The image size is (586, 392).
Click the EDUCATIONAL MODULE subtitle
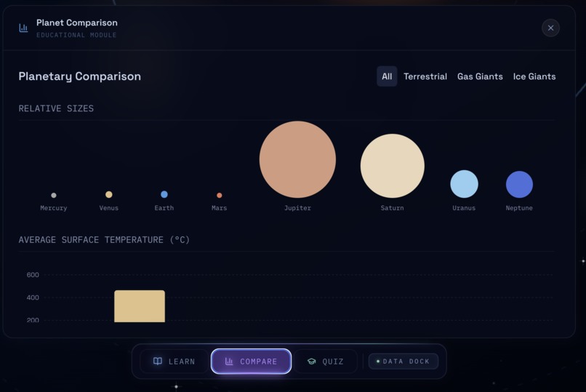pos(76,35)
